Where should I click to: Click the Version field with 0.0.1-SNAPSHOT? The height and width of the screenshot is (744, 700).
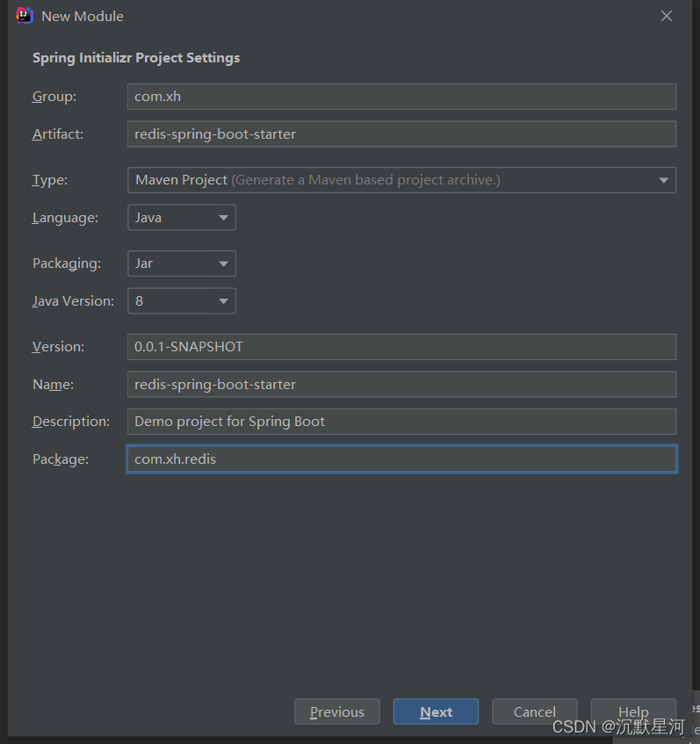401,346
